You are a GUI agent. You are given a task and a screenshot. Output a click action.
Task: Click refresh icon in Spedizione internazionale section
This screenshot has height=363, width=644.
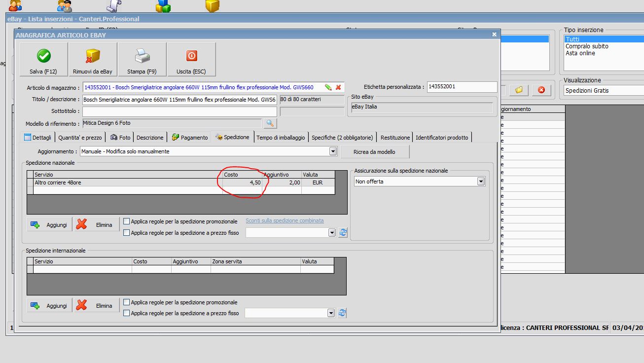pos(342,313)
